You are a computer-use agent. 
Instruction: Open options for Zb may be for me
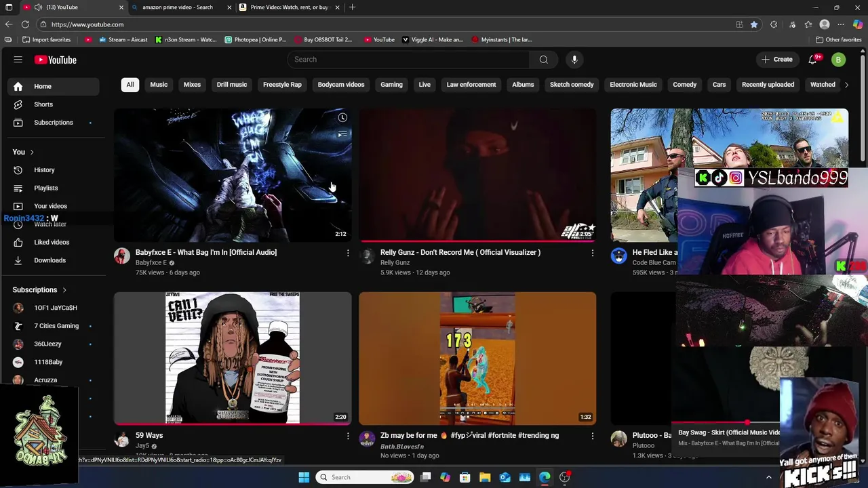click(592, 436)
